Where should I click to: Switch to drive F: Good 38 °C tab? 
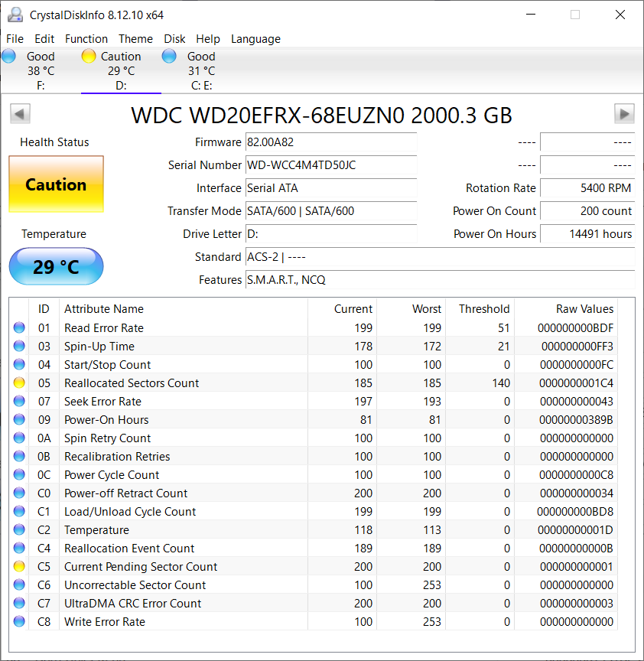41,70
